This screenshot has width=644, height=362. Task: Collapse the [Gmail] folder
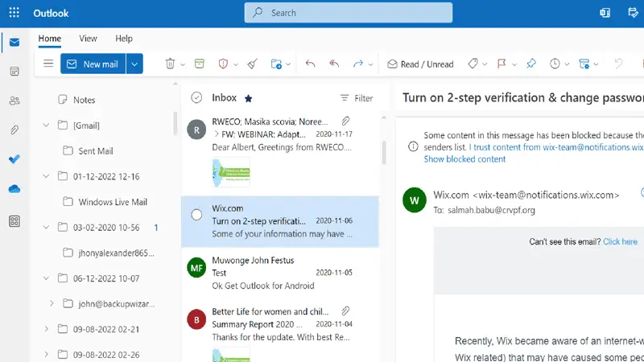tap(46, 125)
